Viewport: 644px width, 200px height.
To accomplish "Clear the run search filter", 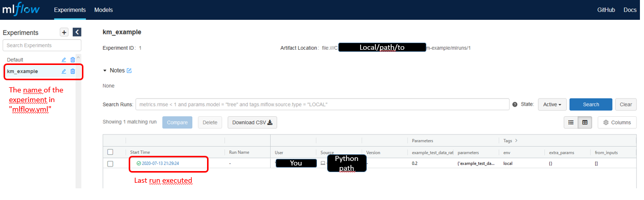I will tap(626, 104).
